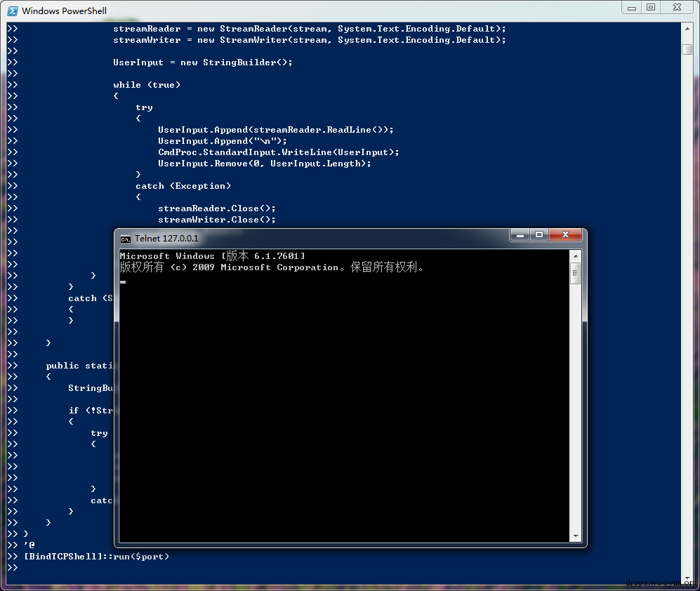The image size is (700, 591).
Task: Click the [BindTCPShell]::run($port) line
Action: 96,557
